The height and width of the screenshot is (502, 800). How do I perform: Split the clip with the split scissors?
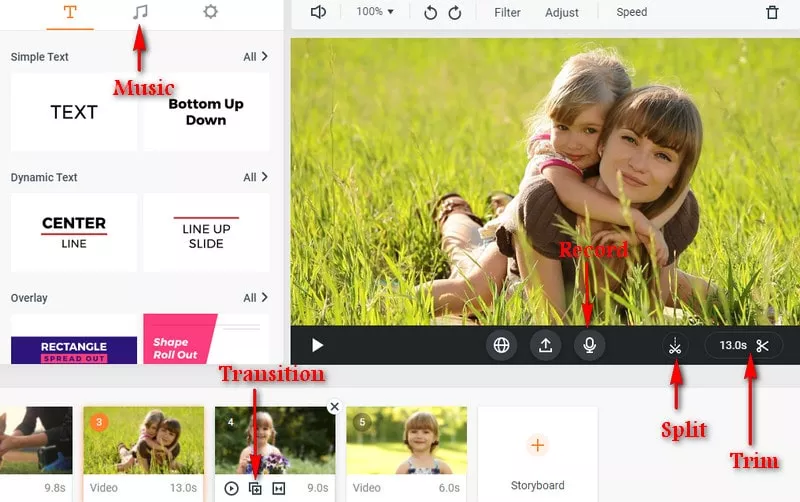pyautogui.click(x=674, y=346)
